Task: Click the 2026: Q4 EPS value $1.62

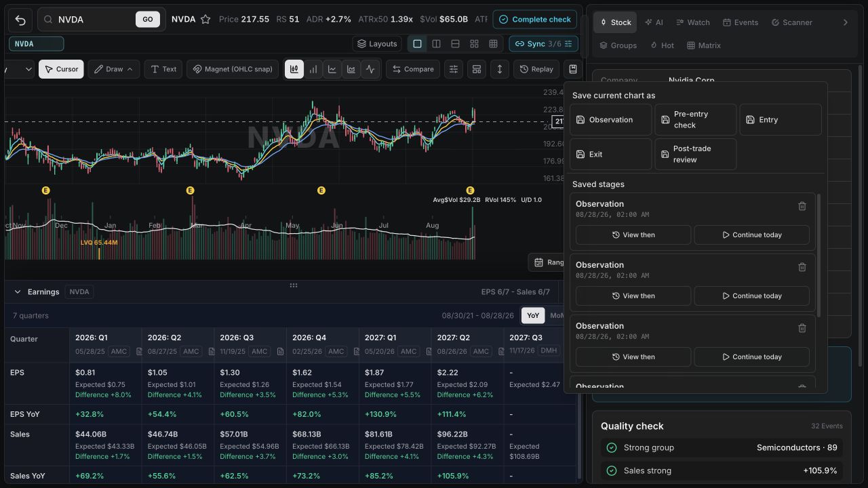Action: click(302, 373)
